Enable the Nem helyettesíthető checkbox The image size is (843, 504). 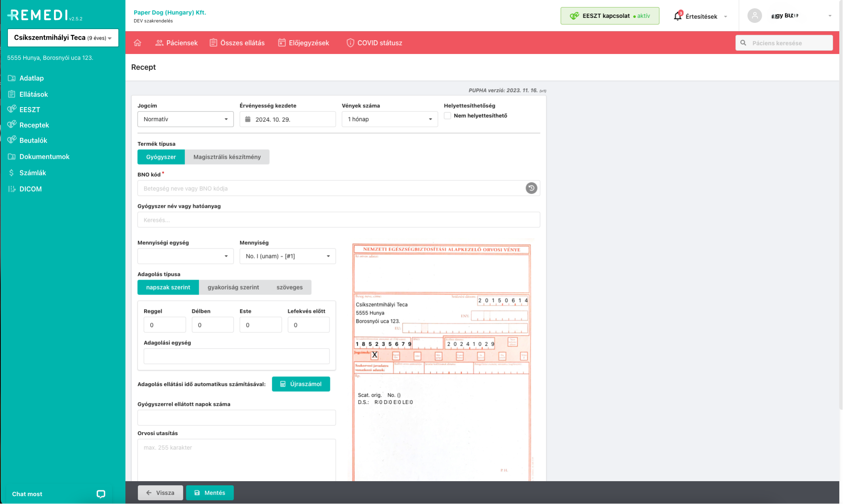447,116
